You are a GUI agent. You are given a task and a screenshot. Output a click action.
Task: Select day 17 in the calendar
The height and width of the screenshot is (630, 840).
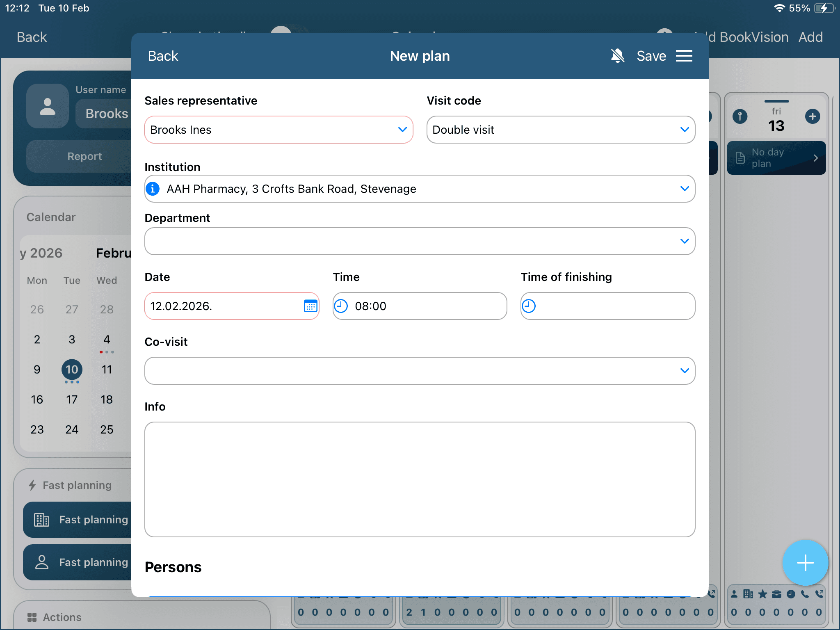pos(72,399)
